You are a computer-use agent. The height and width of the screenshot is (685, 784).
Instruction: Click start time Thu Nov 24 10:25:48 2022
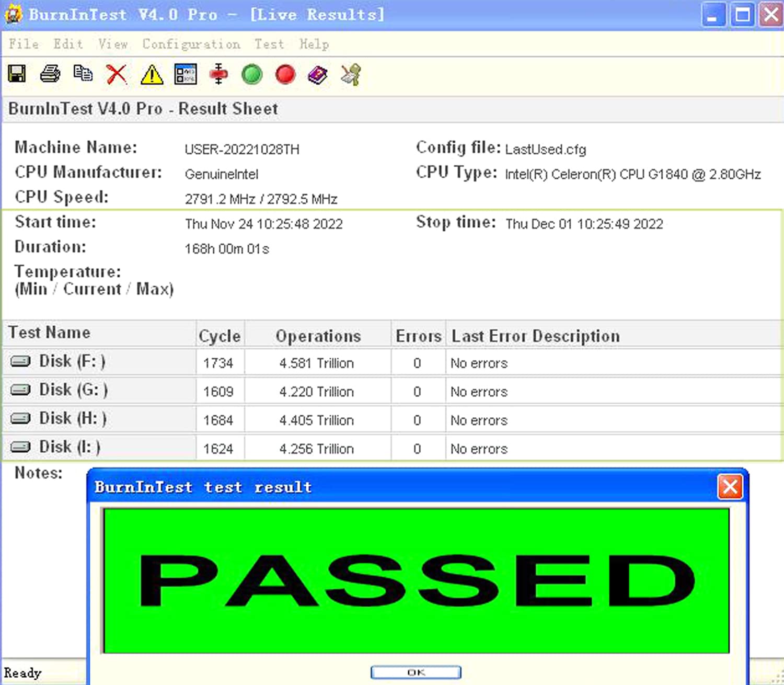point(264,224)
